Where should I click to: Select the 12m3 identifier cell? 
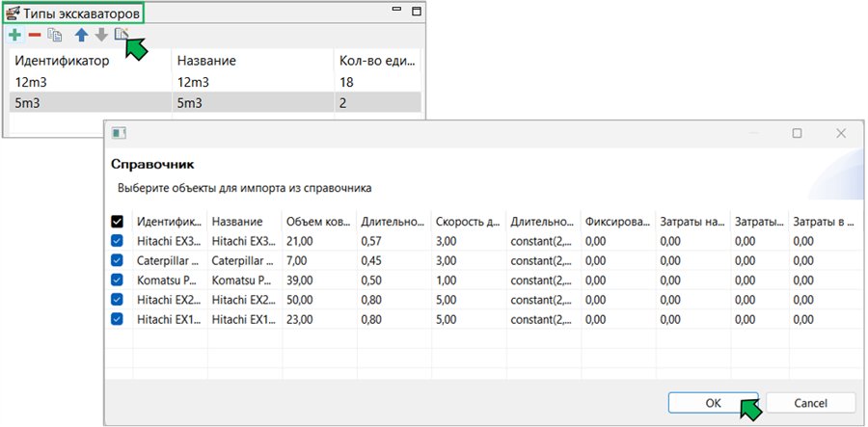[x=91, y=83]
